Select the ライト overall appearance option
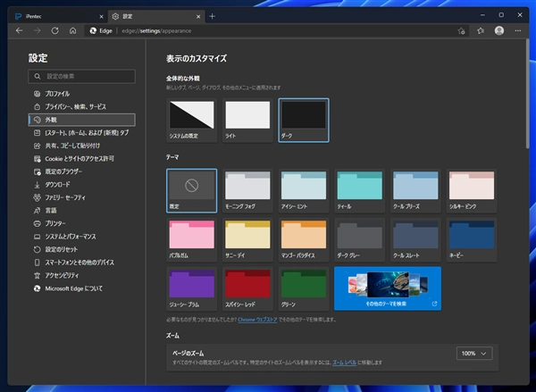Viewport: 536px width, 392px height. click(x=247, y=120)
